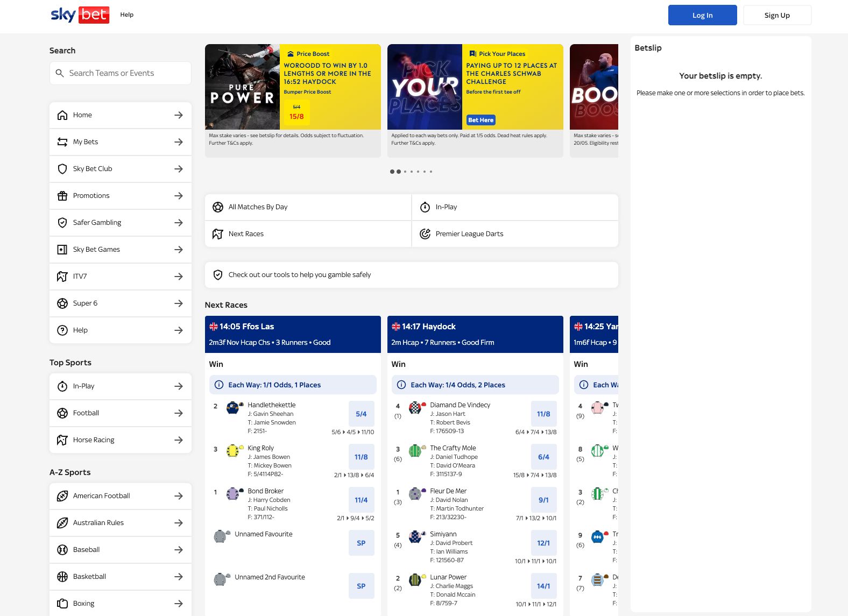Click the Home house icon in sidebar
The width and height of the screenshot is (848, 616).
pyautogui.click(x=62, y=115)
